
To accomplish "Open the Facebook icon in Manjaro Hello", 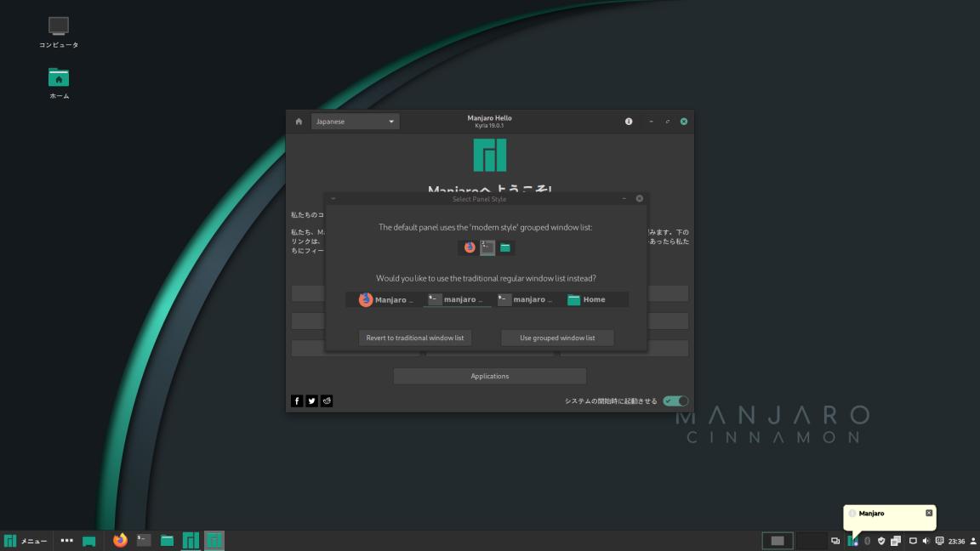I will (296, 400).
